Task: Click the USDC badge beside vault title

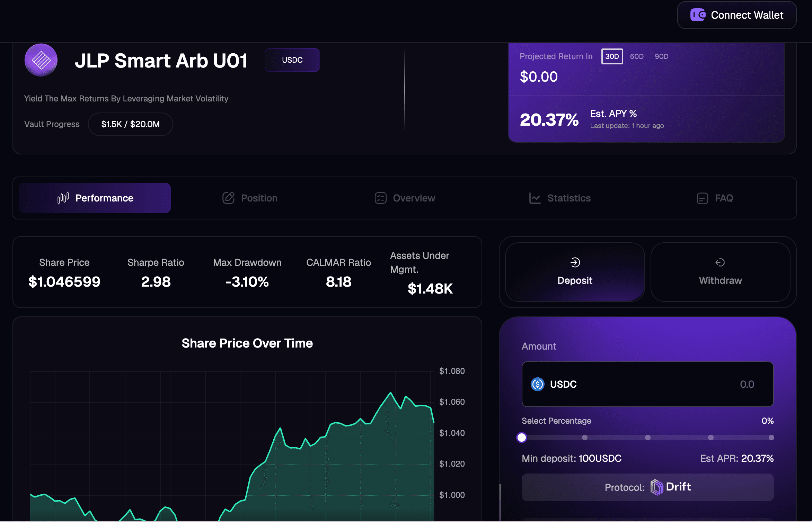Action: pyautogui.click(x=292, y=60)
